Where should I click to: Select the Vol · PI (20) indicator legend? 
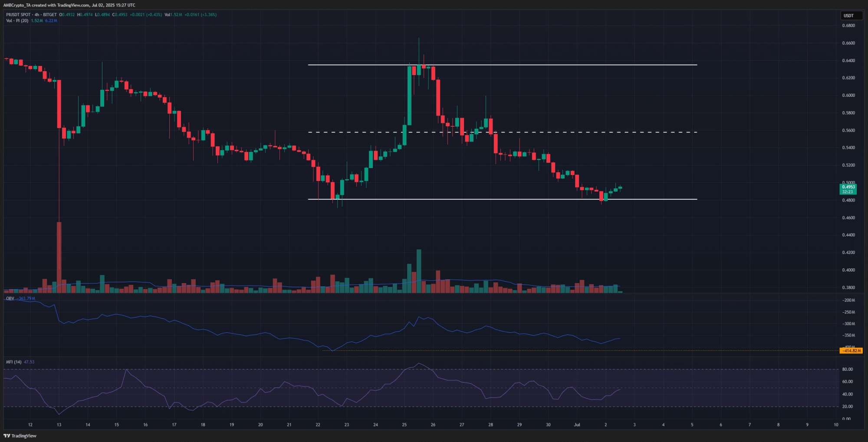pos(17,21)
